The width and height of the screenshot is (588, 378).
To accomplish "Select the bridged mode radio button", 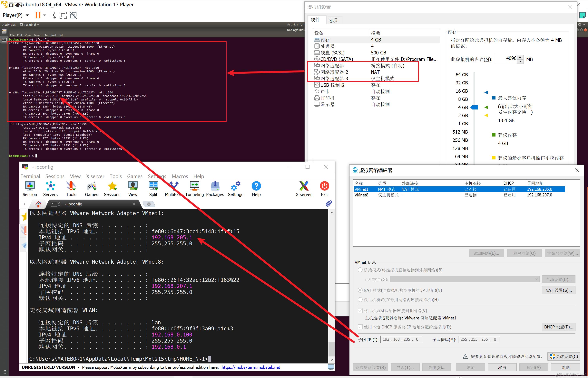I will [360, 270].
